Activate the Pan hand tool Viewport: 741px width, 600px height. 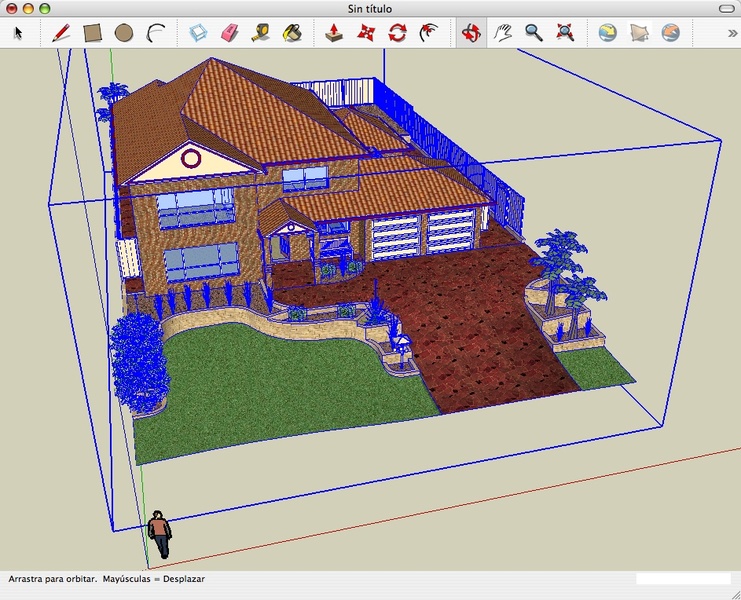point(503,33)
